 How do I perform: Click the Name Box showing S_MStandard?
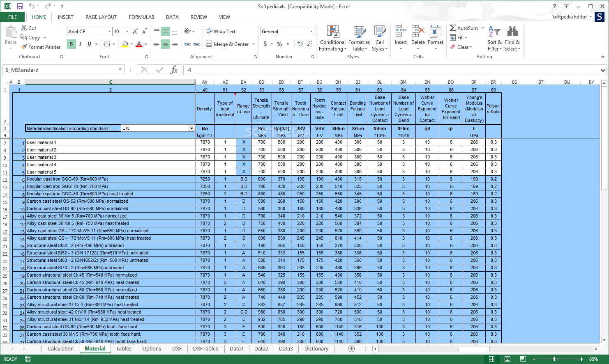pos(60,70)
